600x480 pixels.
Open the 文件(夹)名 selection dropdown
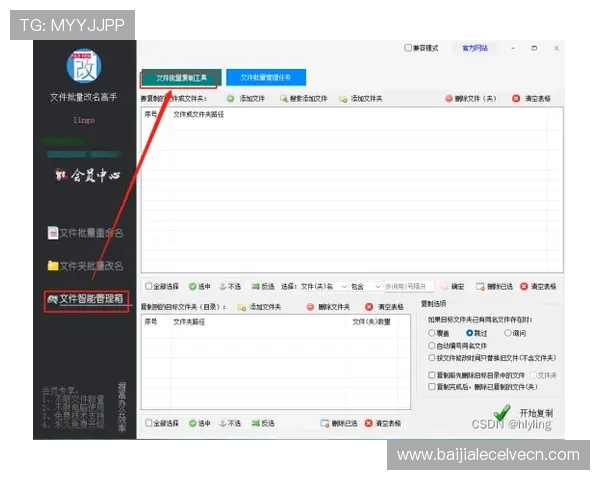pyautogui.click(x=324, y=286)
